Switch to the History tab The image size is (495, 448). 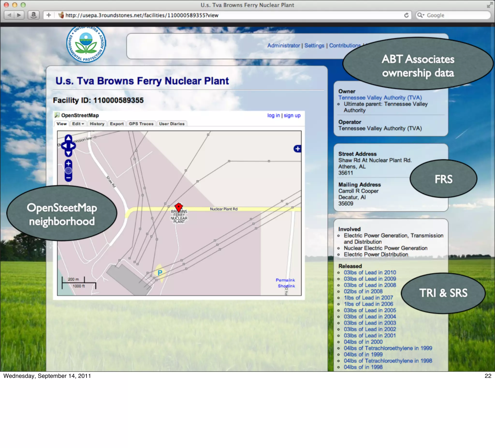tap(97, 124)
